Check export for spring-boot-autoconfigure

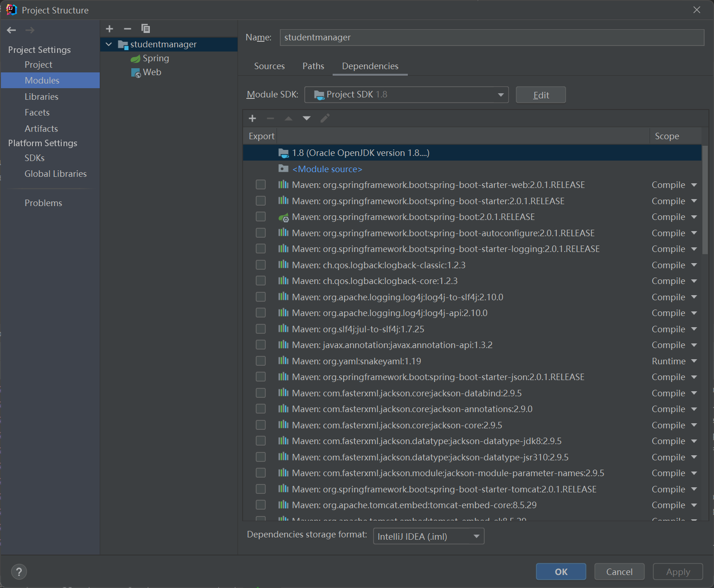click(x=261, y=233)
